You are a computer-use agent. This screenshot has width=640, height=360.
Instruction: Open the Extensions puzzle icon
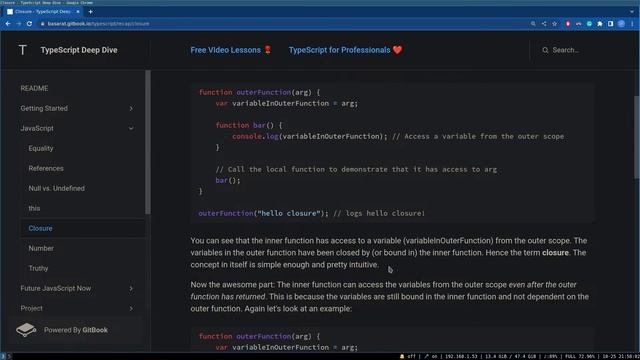tap(600, 24)
